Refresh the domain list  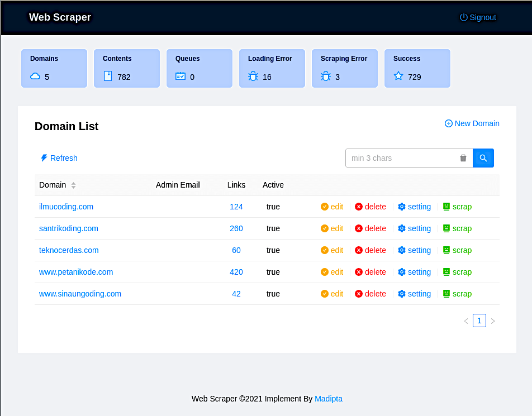[59, 158]
